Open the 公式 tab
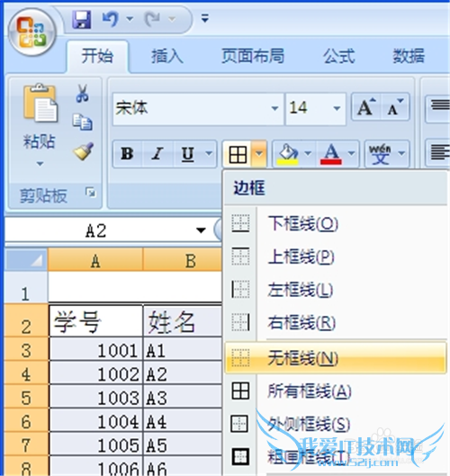Screen dimensions: 450x476 pos(338,57)
